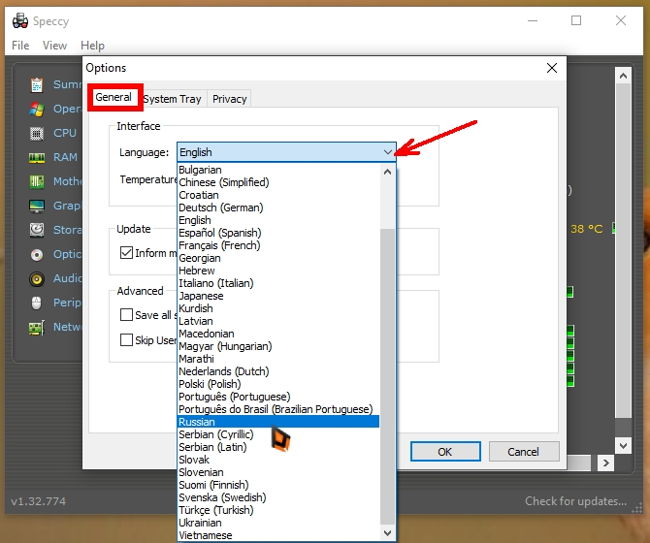
Task: Click the Speccy app logo in title bar
Action: 20,21
